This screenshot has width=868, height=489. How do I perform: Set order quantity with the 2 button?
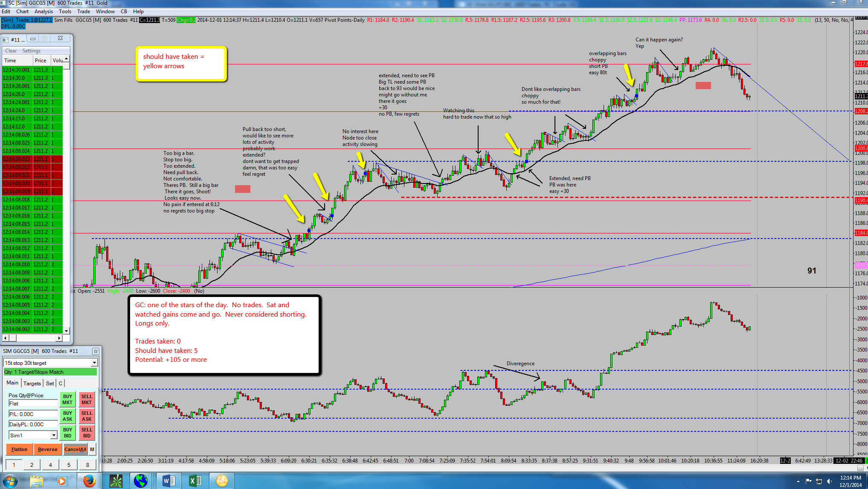click(32, 465)
